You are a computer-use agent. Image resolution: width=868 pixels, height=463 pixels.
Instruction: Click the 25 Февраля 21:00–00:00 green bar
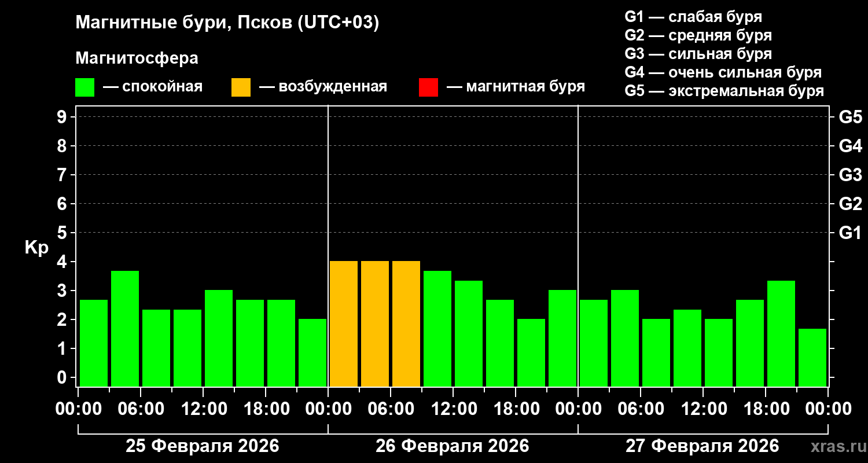click(x=312, y=353)
